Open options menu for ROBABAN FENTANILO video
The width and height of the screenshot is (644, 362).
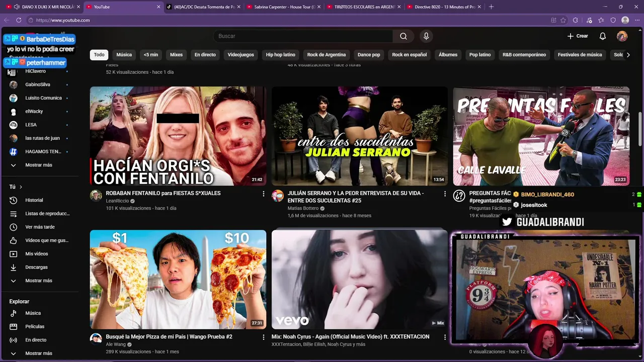(x=263, y=194)
